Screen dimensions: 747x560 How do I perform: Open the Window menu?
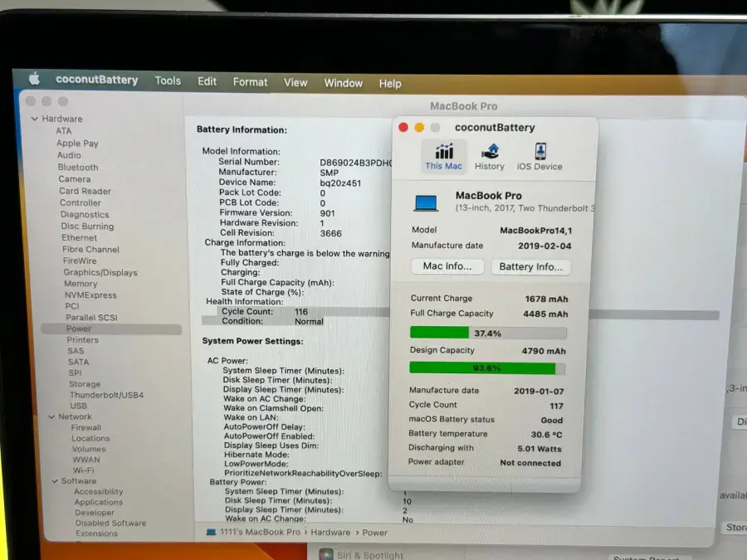tap(343, 82)
